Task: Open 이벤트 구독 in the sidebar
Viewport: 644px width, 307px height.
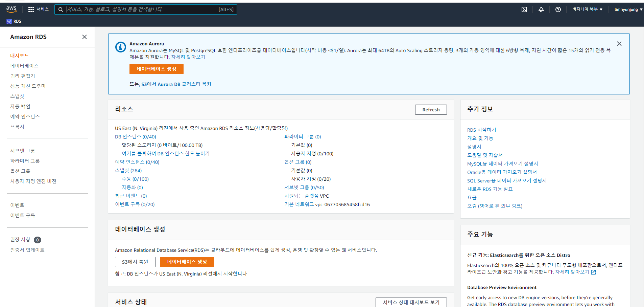Action: (23, 215)
